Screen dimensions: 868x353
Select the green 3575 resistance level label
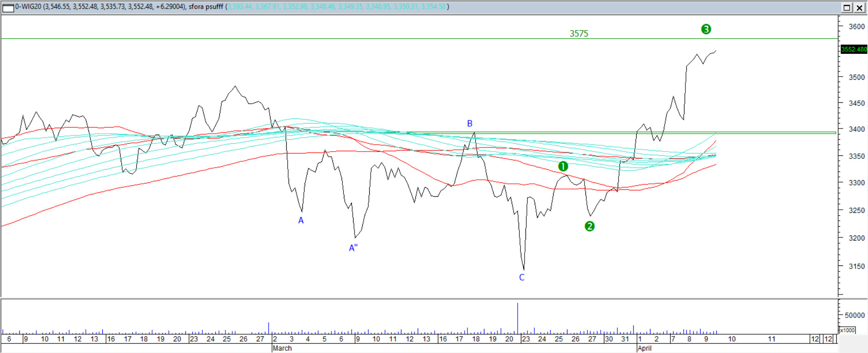tap(579, 34)
